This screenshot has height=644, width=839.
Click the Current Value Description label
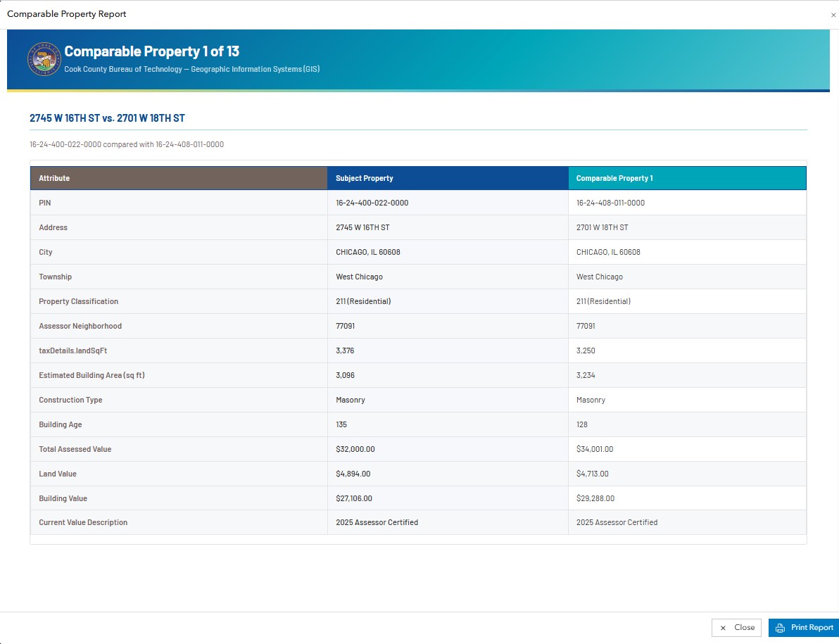coord(83,522)
